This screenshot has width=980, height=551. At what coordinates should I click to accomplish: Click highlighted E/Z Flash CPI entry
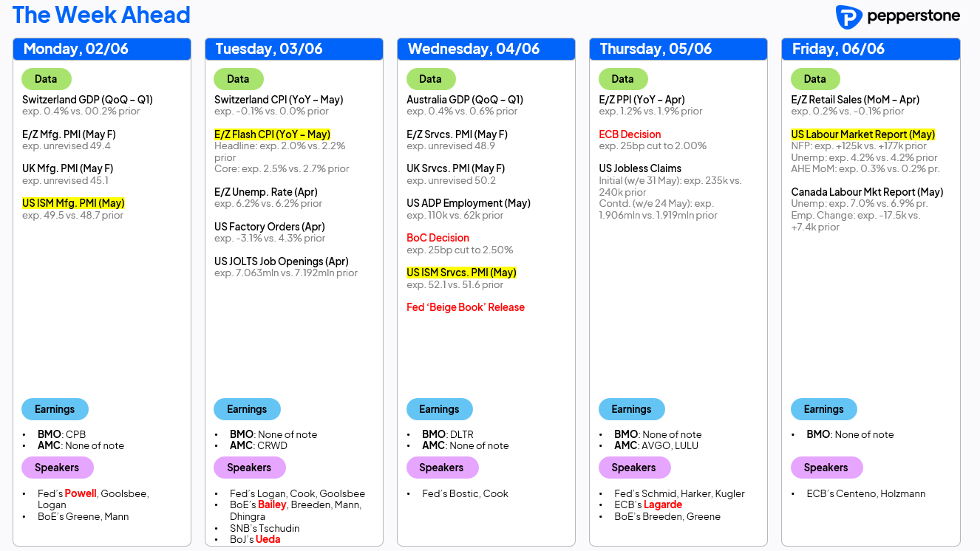point(272,134)
